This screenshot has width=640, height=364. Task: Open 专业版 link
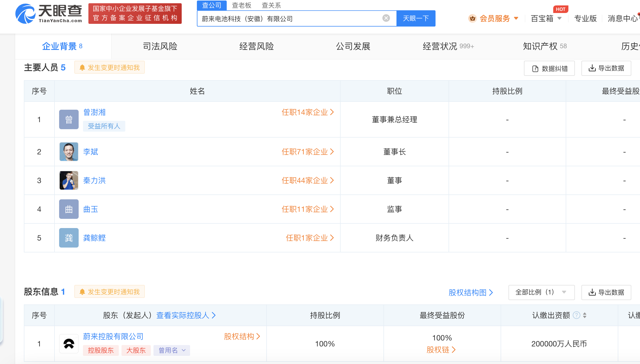pyautogui.click(x=585, y=18)
